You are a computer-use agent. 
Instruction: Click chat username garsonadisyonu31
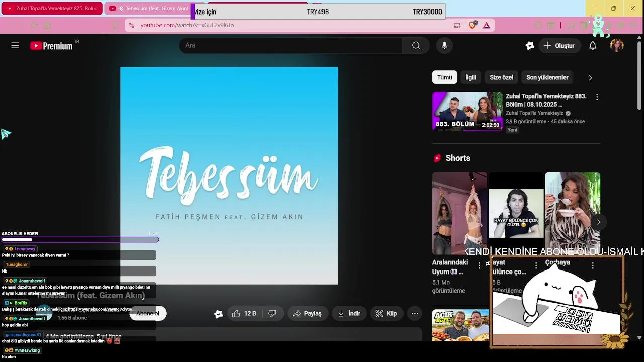click(x=23, y=335)
